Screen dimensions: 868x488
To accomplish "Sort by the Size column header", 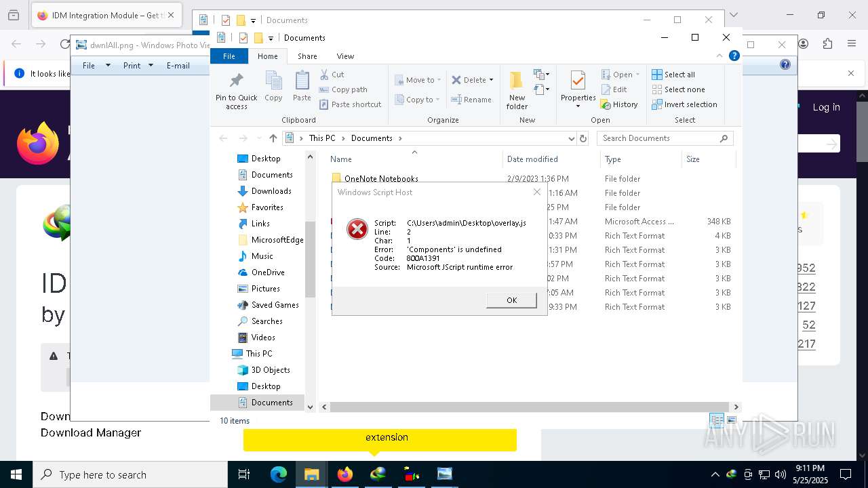I will pos(708,159).
